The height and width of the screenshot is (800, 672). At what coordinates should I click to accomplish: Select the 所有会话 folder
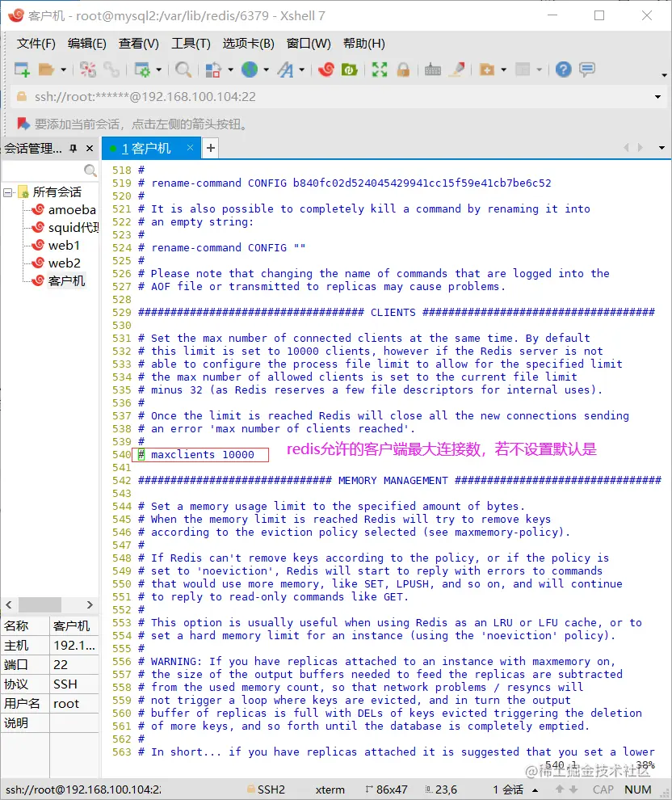pyautogui.click(x=57, y=192)
